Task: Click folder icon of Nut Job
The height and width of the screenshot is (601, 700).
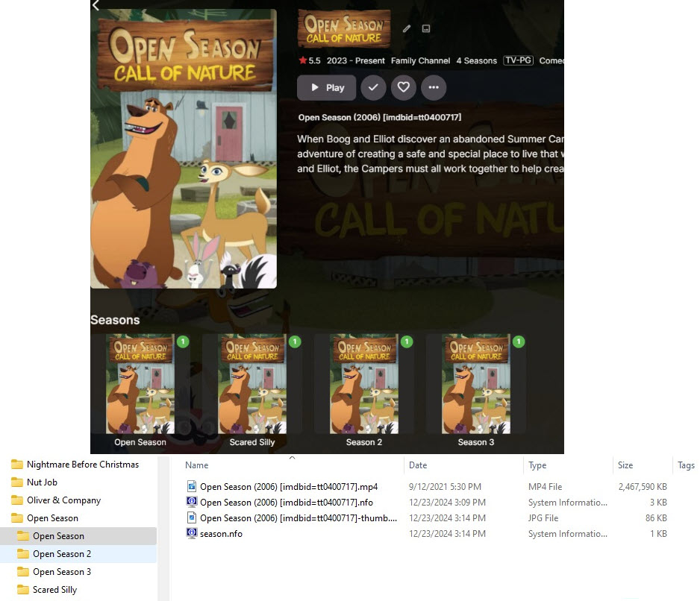Action: click(x=17, y=482)
